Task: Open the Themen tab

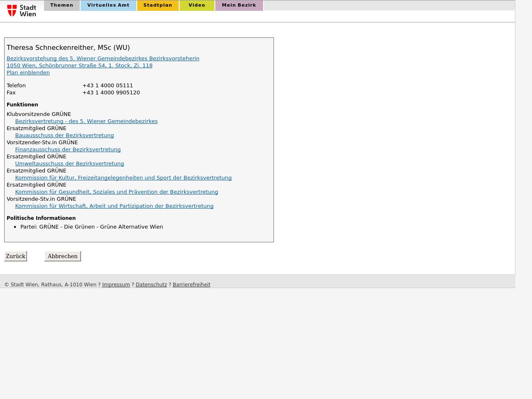Action: coord(62,5)
